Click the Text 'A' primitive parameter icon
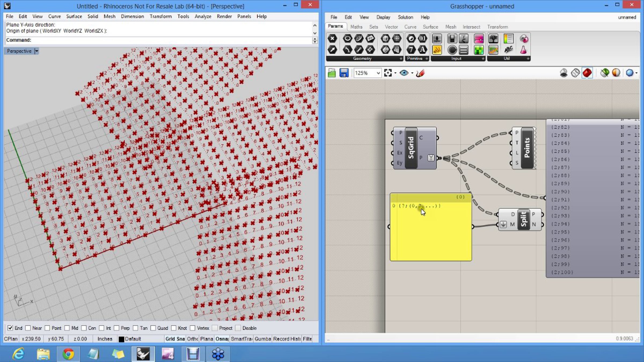 pyautogui.click(x=422, y=50)
